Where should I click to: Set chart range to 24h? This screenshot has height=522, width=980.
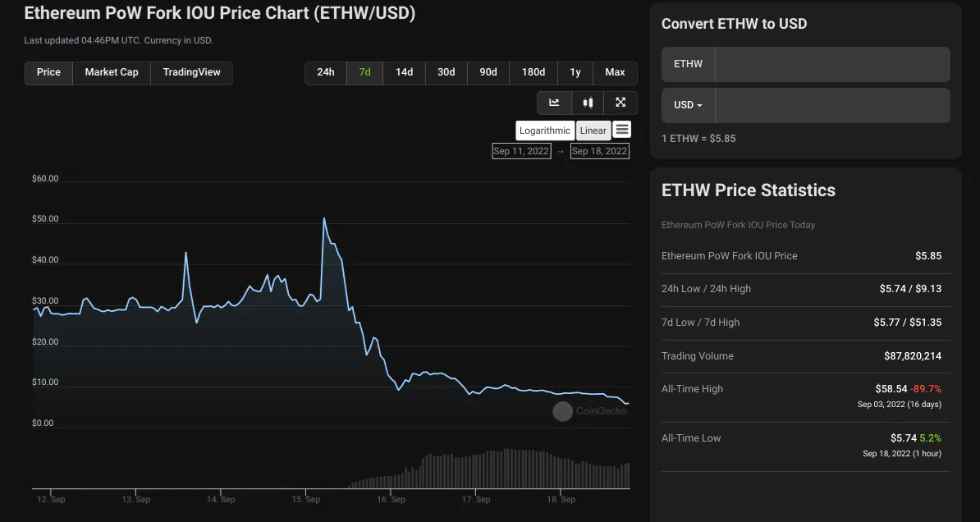point(326,72)
